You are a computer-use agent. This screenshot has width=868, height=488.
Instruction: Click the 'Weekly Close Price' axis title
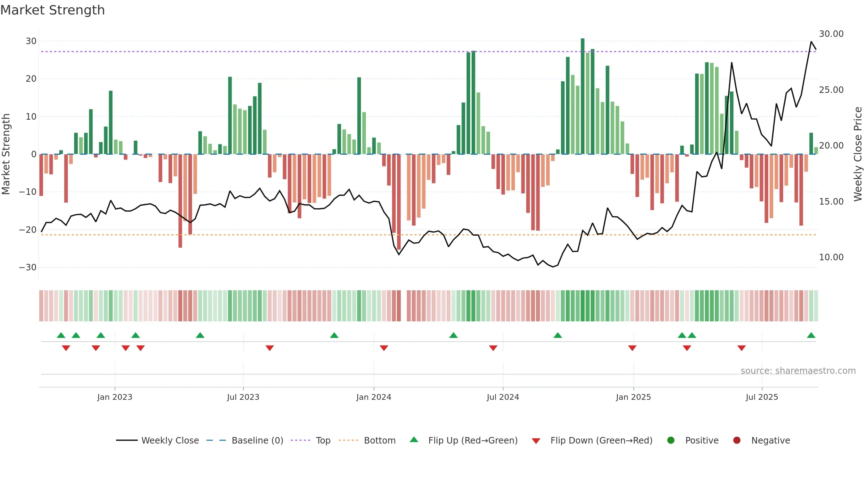click(858, 154)
